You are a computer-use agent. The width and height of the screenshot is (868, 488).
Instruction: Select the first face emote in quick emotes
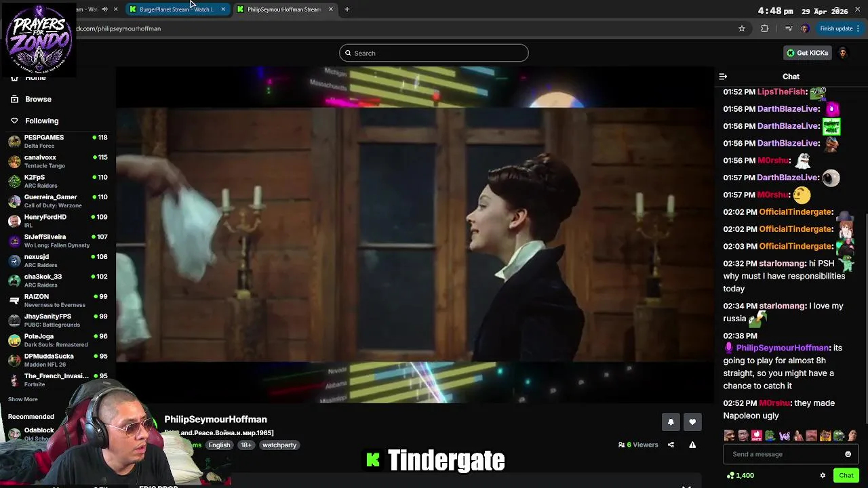[730, 436]
